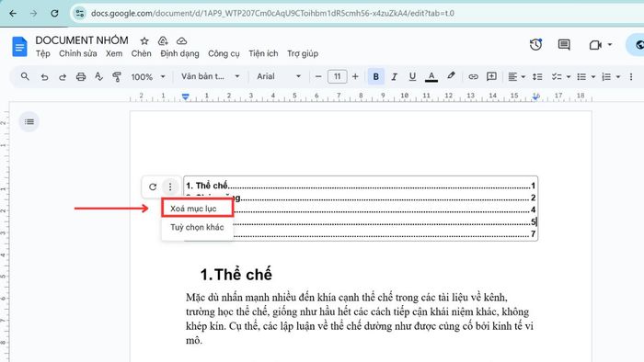Click the Google Docs home icon
The height and width of the screenshot is (362, 644).
click(19, 46)
